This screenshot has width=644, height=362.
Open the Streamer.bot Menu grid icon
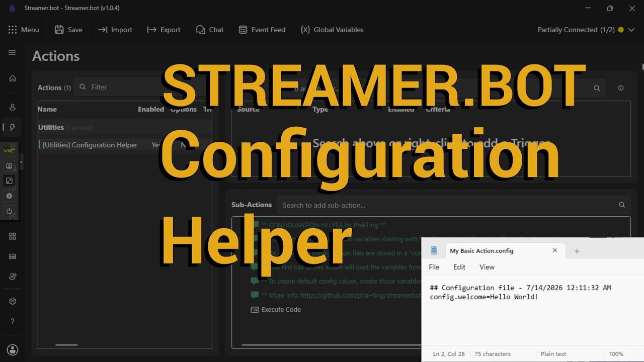coord(13,30)
